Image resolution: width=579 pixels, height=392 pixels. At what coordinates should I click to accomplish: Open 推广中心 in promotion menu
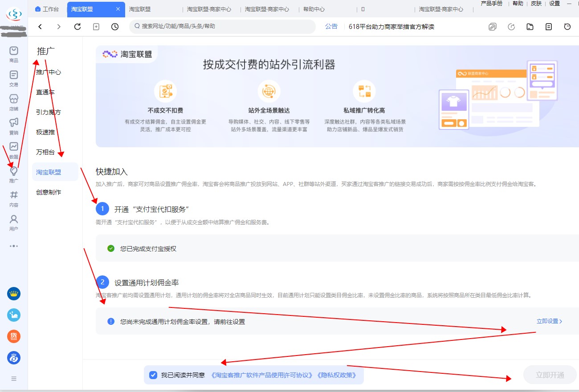pos(49,72)
